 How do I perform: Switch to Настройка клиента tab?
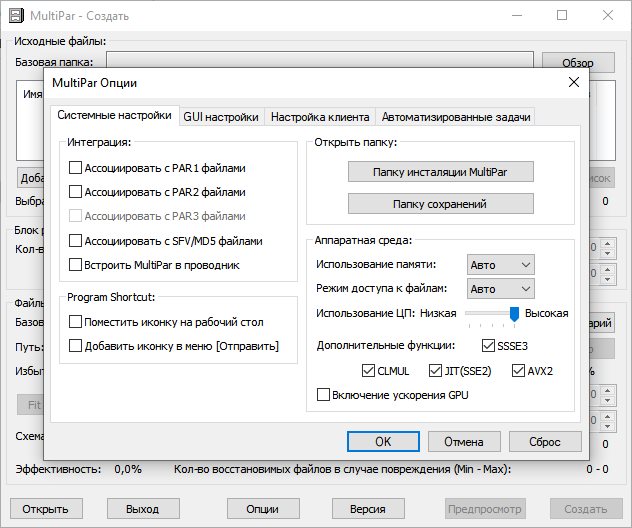[x=320, y=117]
